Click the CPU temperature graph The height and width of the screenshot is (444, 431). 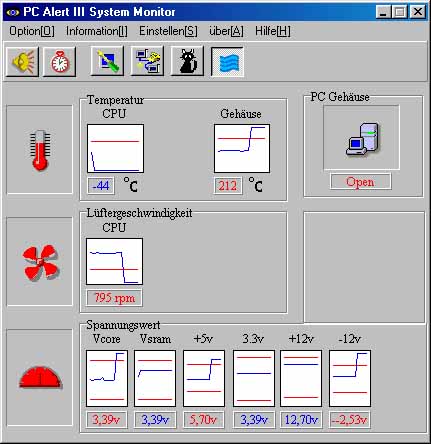point(115,148)
